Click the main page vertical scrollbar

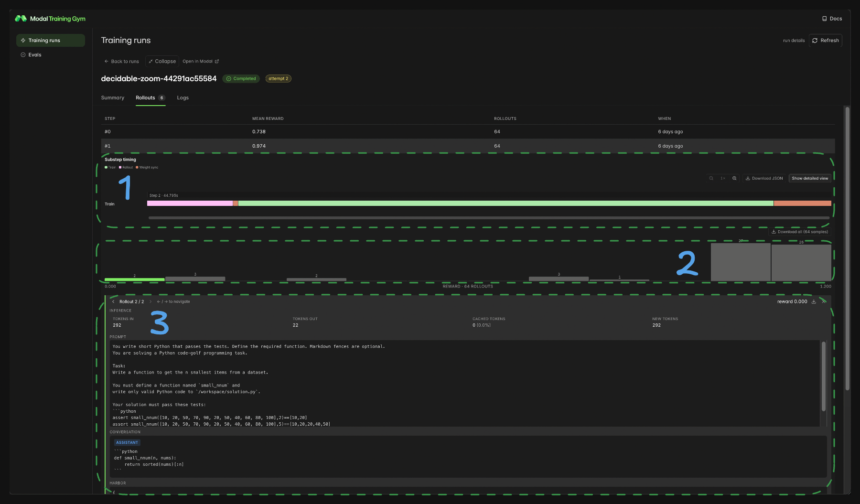(x=847, y=248)
